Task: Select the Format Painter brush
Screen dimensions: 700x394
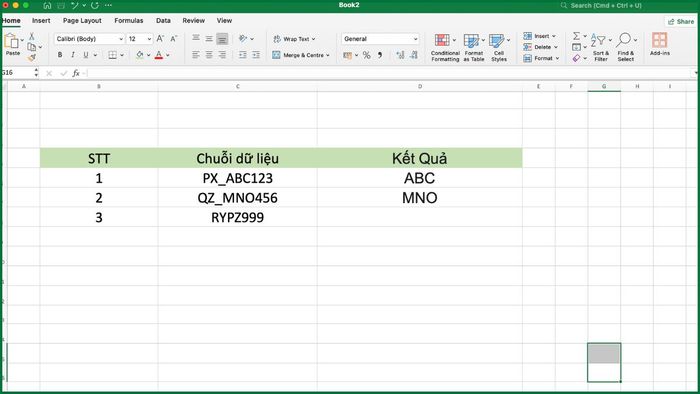Action: coord(31,58)
